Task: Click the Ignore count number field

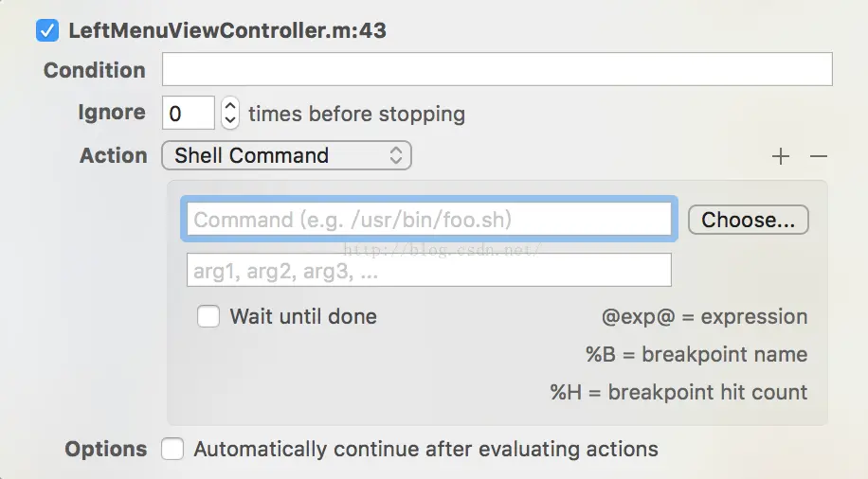Action: pyautogui.click(x=188, y=114)
